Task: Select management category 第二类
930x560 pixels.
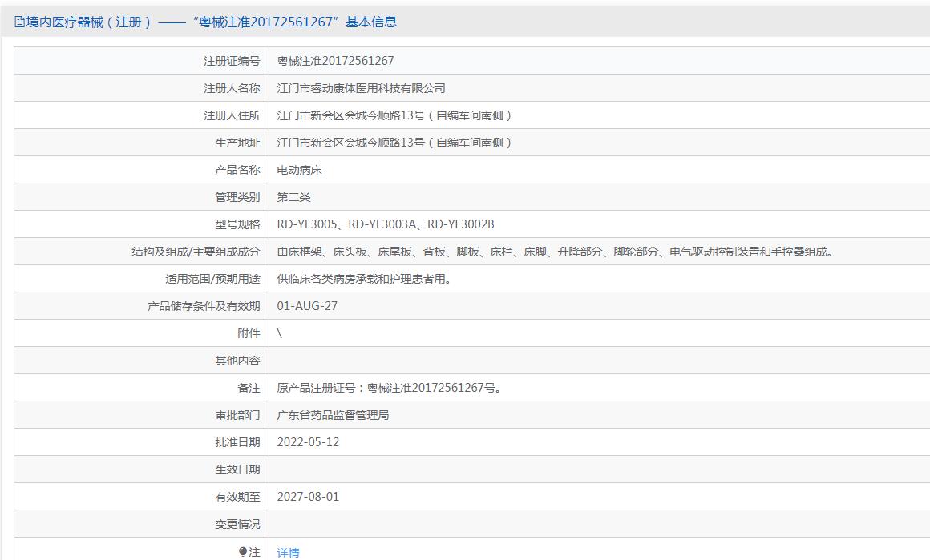Action: point(293,197)
